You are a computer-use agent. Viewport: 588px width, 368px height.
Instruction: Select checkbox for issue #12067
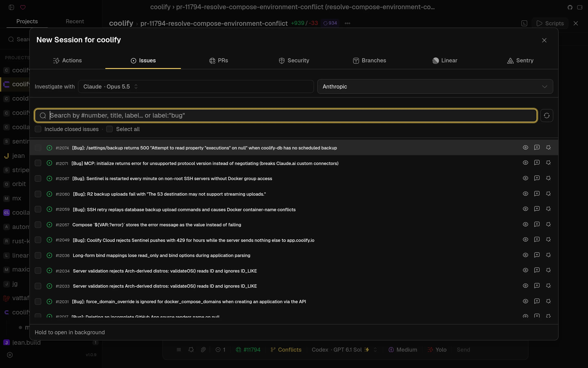pos(38,179)
